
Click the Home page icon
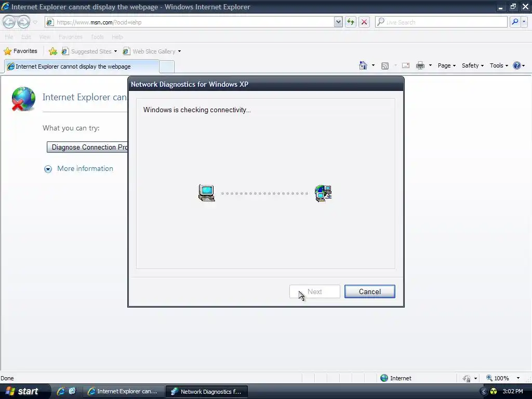tap(363, 65)
